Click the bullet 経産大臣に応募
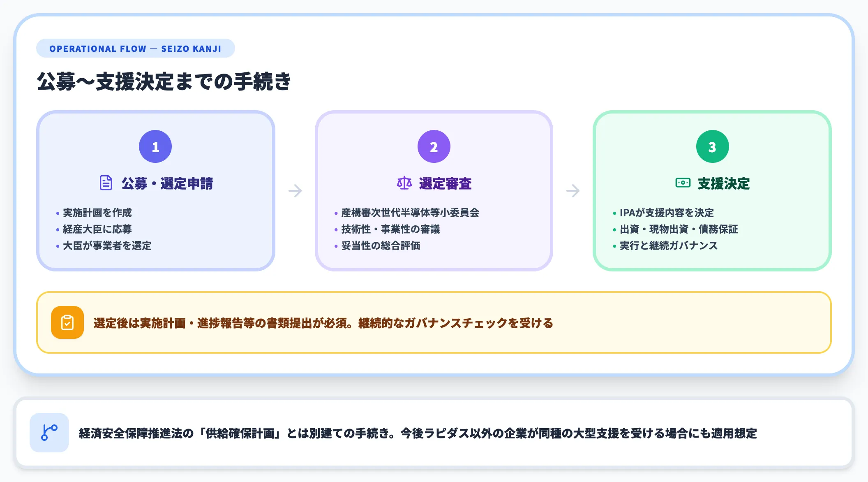Image resolution: width=868 pixels, height=482 pixels. pyautogui.click(x=97, y=229)
